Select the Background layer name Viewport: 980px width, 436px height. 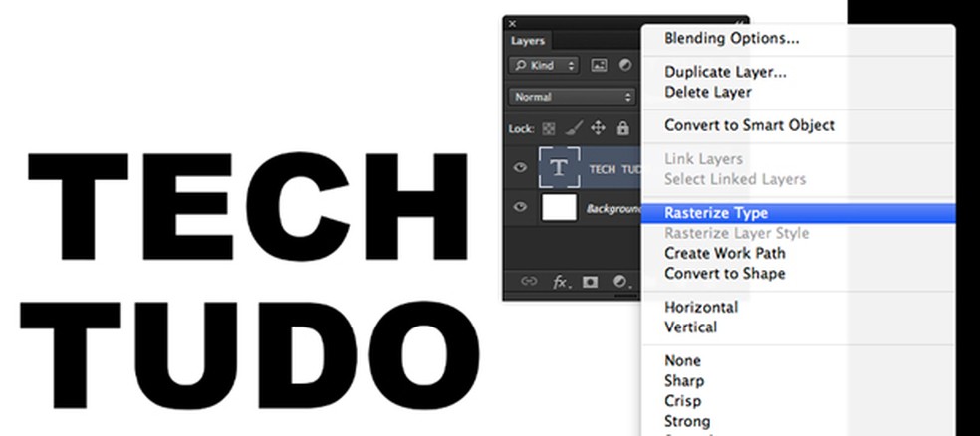point(613,209)
